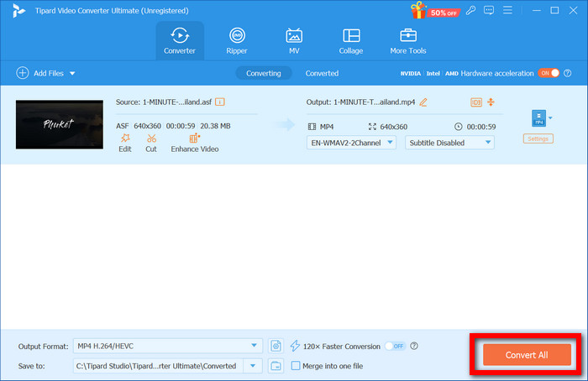The height and width of the screenshot is (381, 588).
Task: Switch to the Converted tab
Action: click(x=322, y=73)
